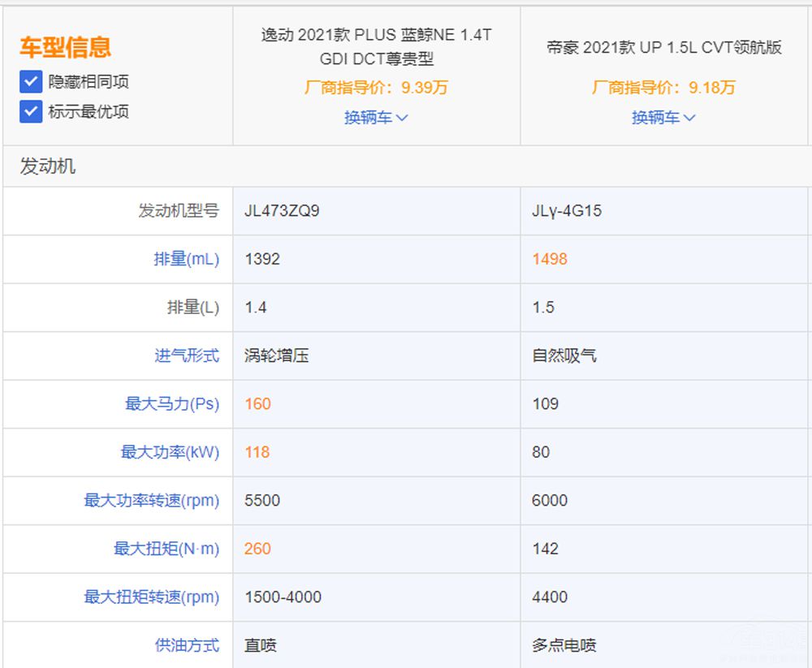Select the 5500 rpm value
The height and width of the screenshot is (668, 812).
click(262, 500)
